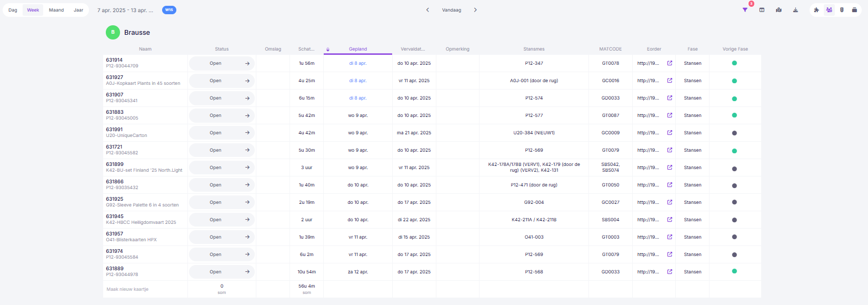
Task: Select the traffic light icon
Action: click(842, 10)
